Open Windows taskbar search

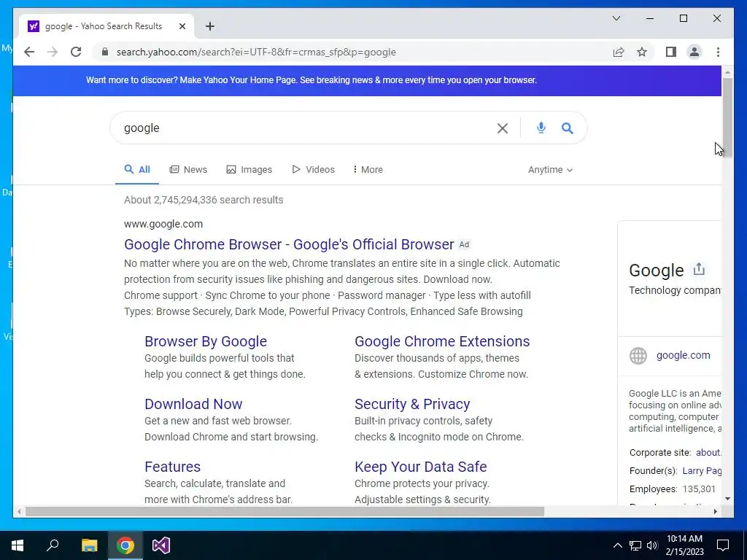click(53, 545)
